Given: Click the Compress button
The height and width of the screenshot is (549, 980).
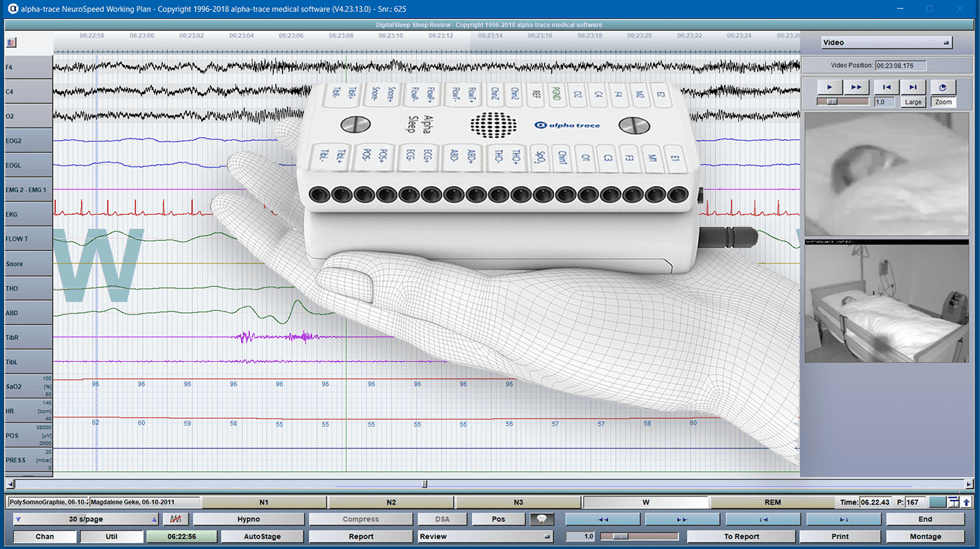Looking at the screenshot, I should click(x=361, y=519).
